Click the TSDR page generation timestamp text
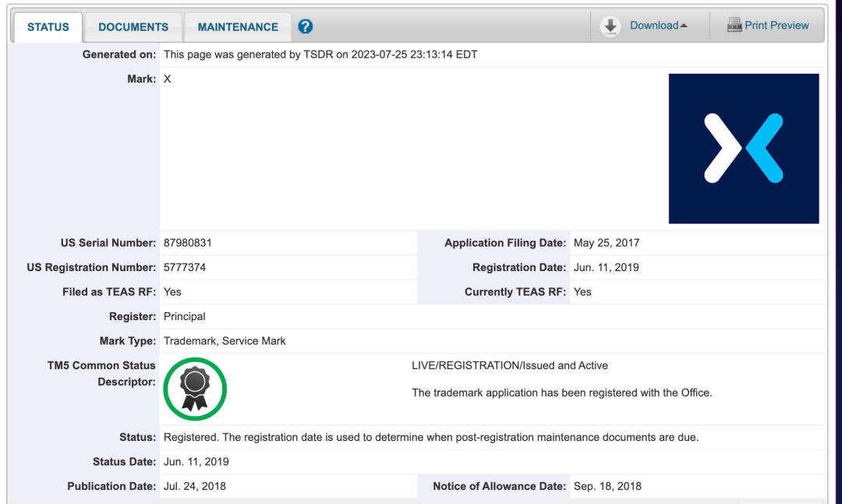This screenshot has height=504, width=842. (x=320, y=55)
